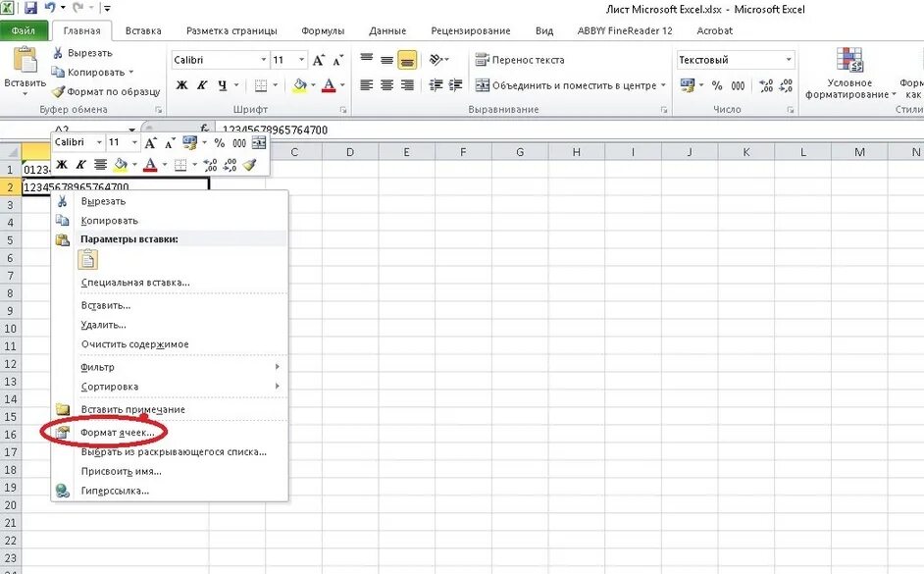
Task: Toggle bold (Ж) in the ribbon
Action: click(182, 85)
